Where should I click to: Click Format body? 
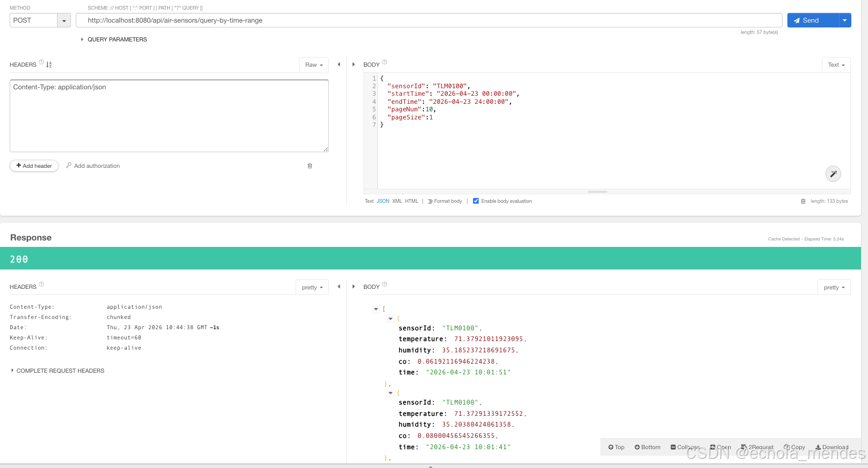click(445, 201)
